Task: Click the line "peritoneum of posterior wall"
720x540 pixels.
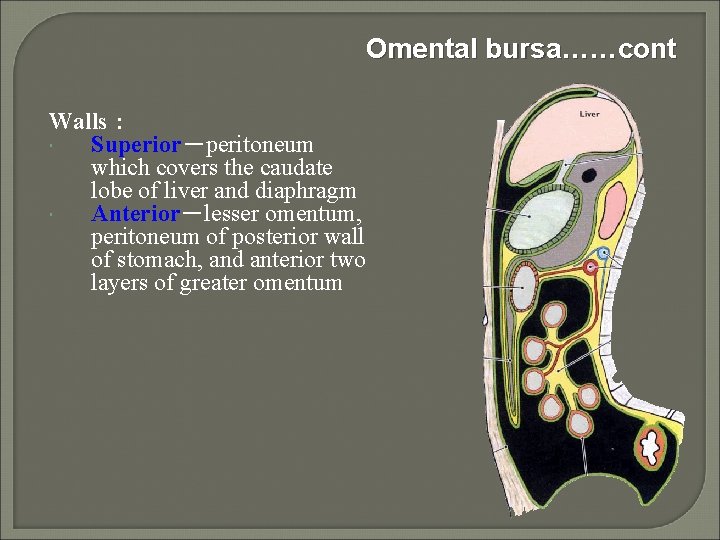Action: click(227, 237)
